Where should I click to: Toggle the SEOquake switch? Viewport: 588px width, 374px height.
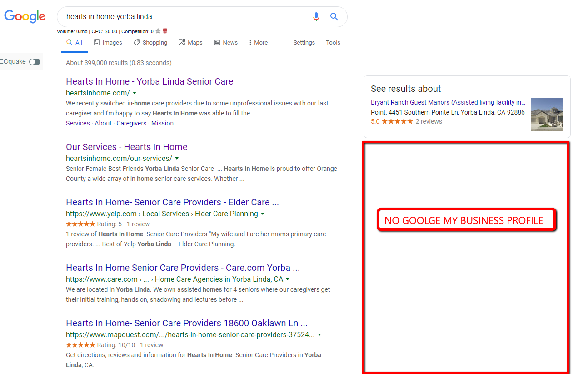click(x=35, y=62)
